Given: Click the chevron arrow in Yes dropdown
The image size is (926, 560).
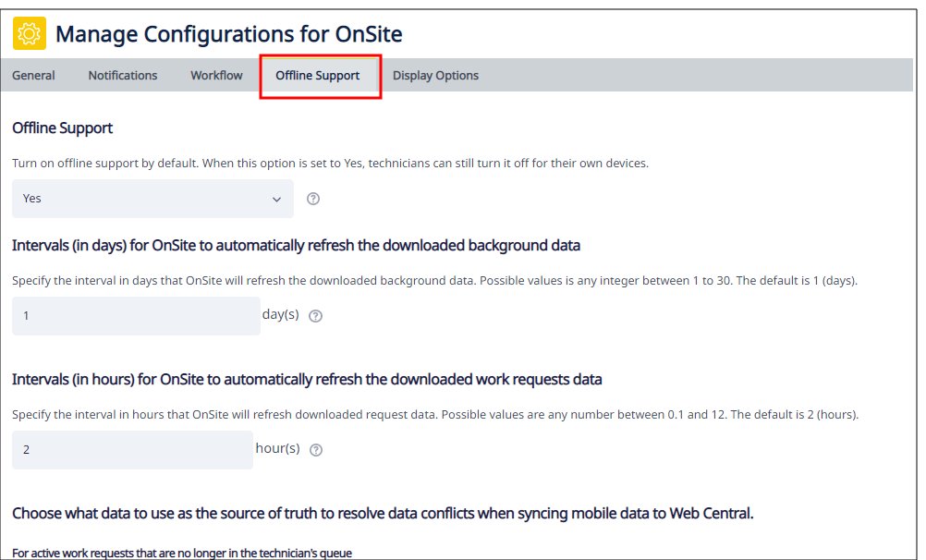Looking at the screenshot, I should [276, 199].
